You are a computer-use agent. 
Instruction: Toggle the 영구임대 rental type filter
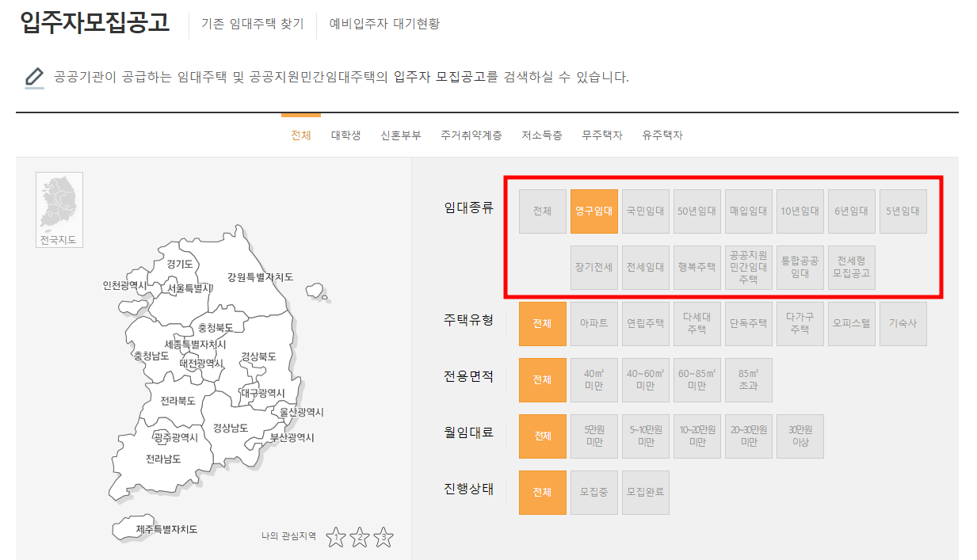pyautogui.click(x=593, y=211)
